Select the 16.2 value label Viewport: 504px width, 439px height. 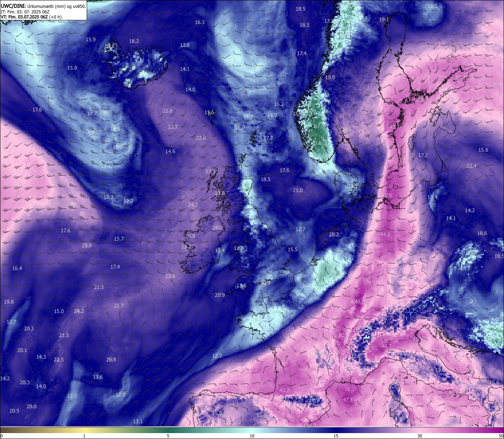coord(279,104)
